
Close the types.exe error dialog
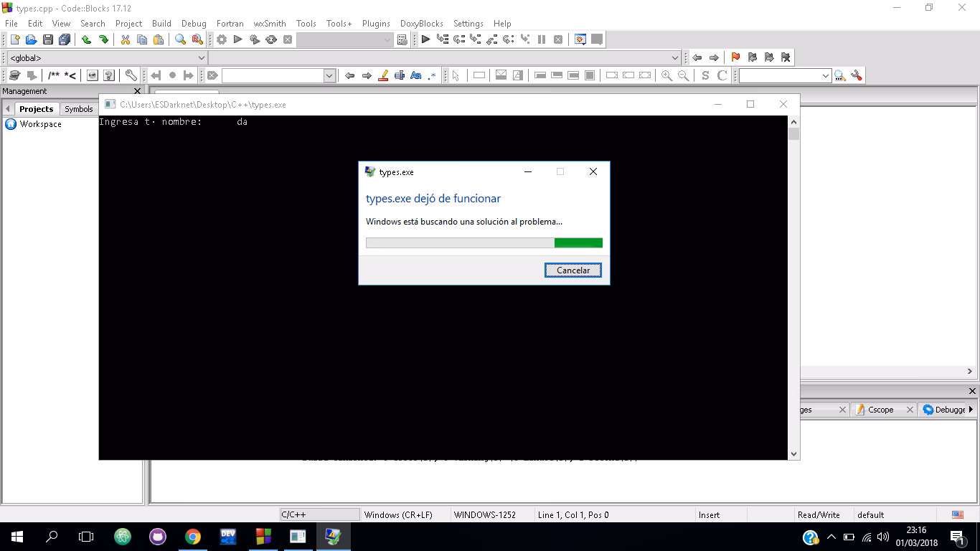[x=593, y=171]
